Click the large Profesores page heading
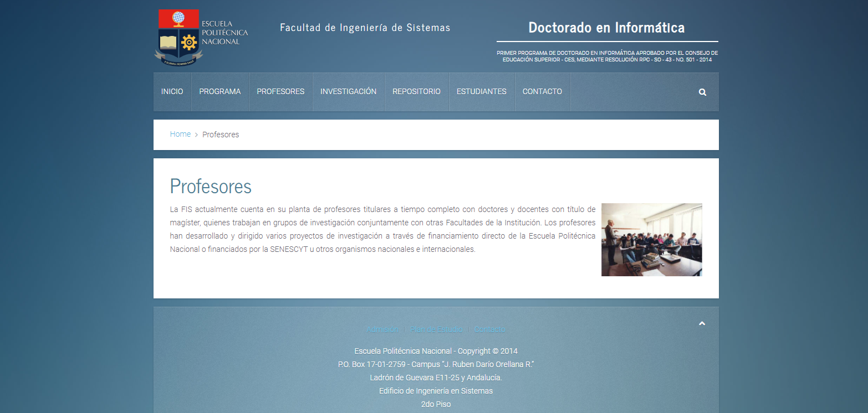The height and width of the screenshot is (413, 868). tap(211, 187)
